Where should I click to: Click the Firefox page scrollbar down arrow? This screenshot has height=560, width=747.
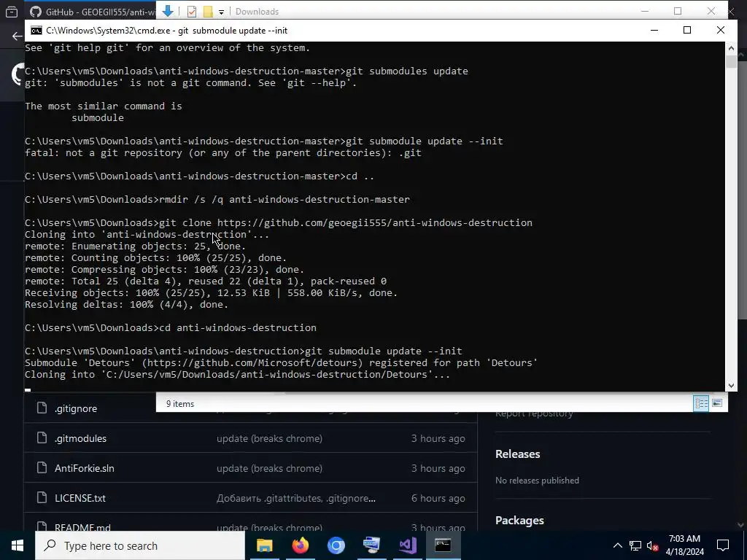(741, 525)
